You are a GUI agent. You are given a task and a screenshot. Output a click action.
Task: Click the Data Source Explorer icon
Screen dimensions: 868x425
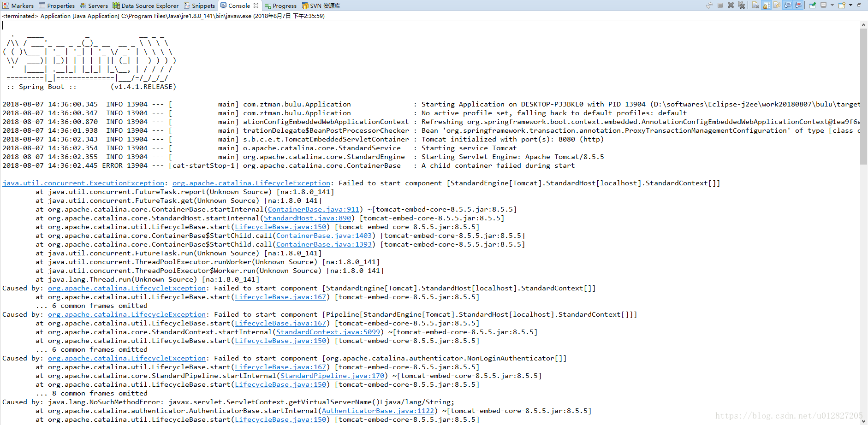pyautogui.click(x=116, y=6)
